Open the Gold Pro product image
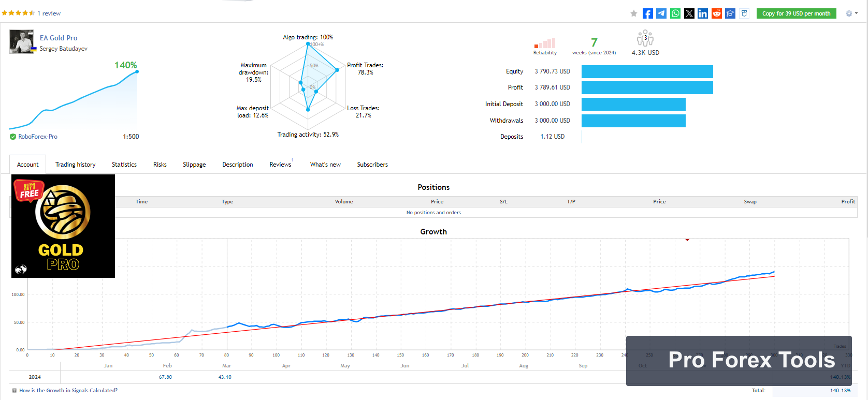The image size is (868, 400). pos(63,226)
